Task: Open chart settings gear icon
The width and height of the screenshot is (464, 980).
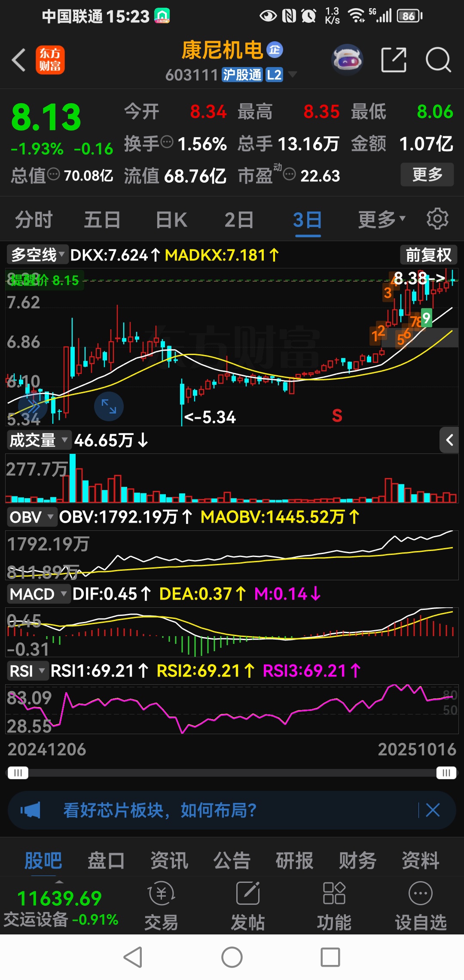Action: coord(437,219)
